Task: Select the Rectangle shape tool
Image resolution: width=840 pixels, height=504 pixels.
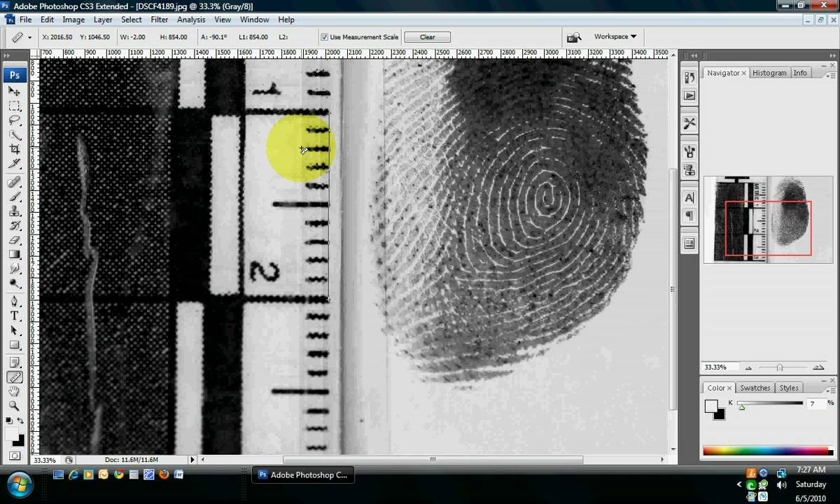Action: click(14, 345)
